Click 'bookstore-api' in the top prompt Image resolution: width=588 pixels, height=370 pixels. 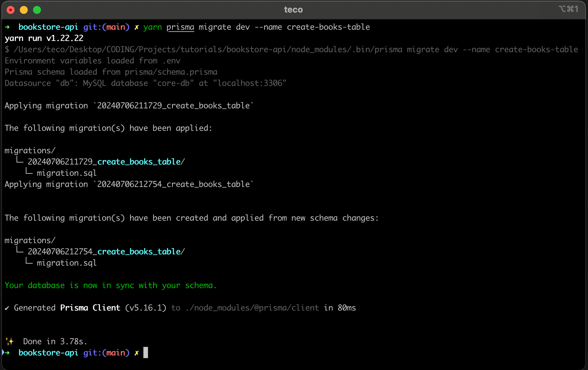click(48, 27)
